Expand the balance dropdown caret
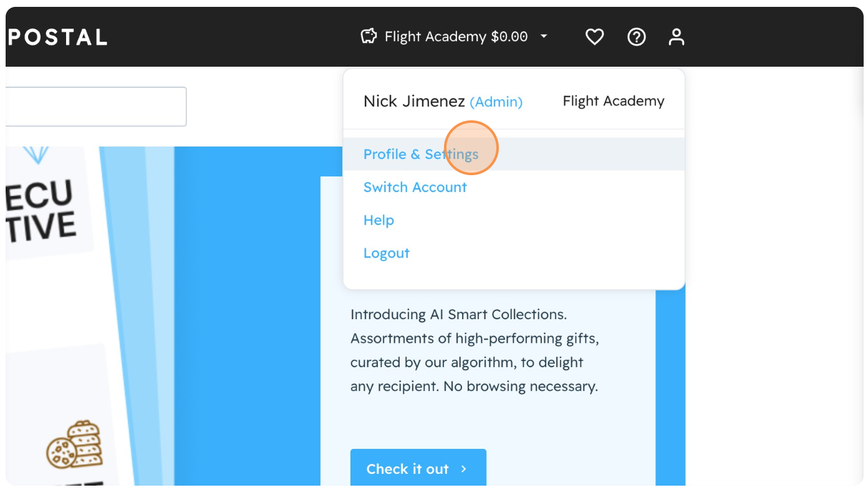This screenshot has height=495, width=868. coord(544,37)
